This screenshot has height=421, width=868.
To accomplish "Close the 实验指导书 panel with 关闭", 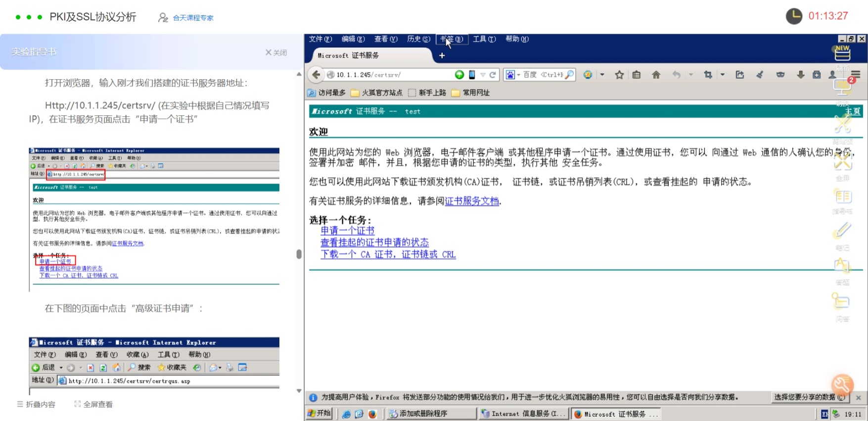I will (x=276, y=52).
